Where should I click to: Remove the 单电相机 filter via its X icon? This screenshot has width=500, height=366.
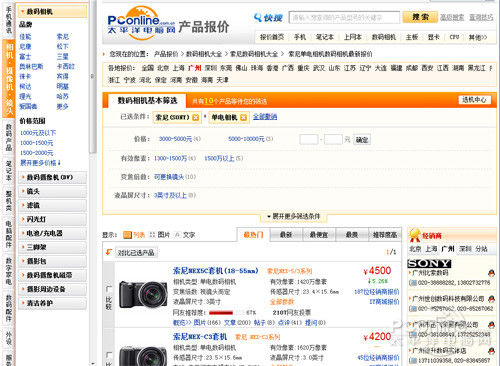(243, 117)
